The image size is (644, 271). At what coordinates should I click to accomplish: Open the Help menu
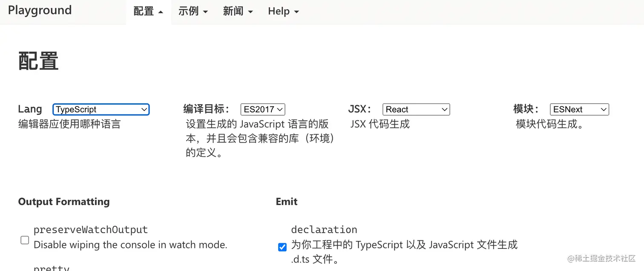[x=283, y=11]
